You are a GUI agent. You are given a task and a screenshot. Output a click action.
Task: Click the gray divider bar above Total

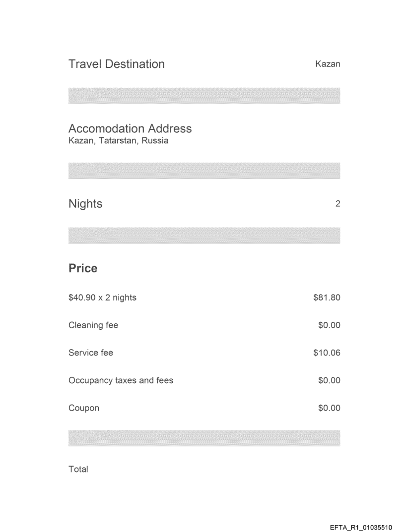pyautogui.click(x=204, y=438)
